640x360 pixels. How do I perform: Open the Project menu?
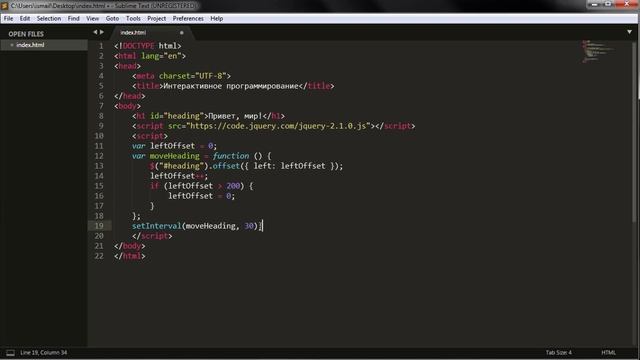tap(156, 19)
